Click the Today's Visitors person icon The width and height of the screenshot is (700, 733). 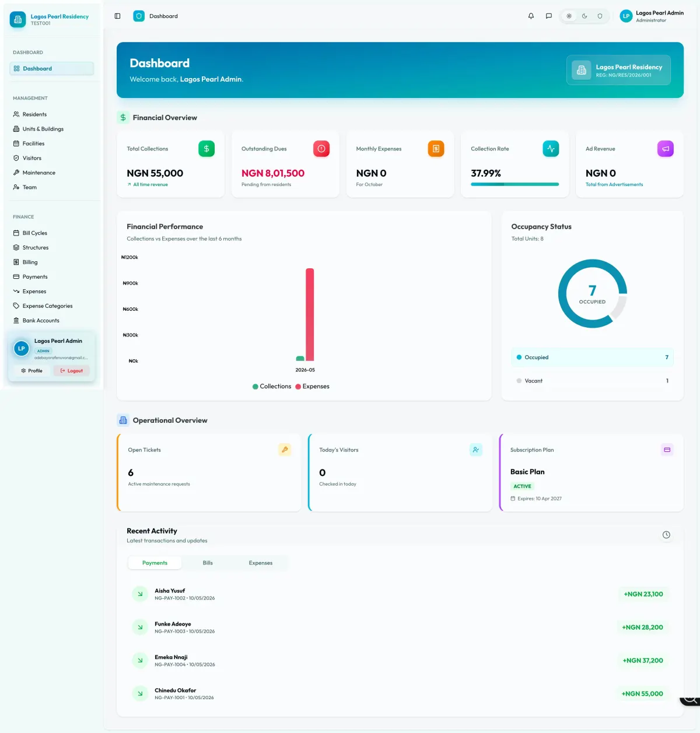pos(476,450)
